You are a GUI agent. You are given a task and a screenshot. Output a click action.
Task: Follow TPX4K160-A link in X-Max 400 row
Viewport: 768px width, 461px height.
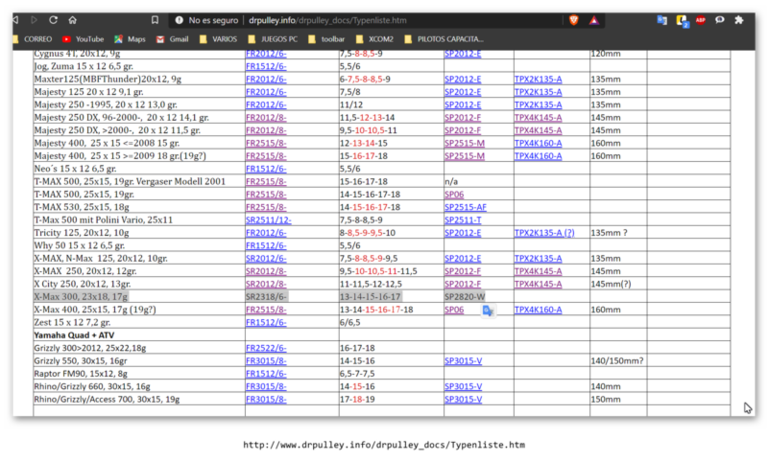tap(538, 310)
